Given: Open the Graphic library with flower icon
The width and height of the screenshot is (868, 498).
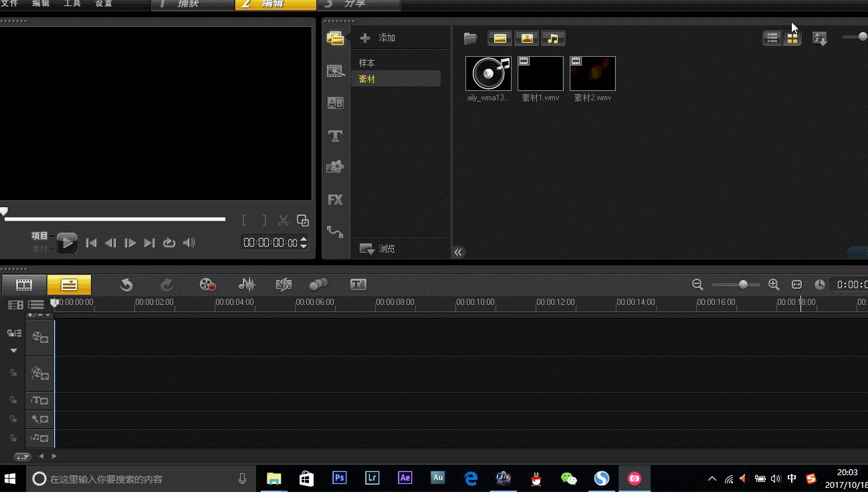Looking at the screenshot, I should 335,167.
